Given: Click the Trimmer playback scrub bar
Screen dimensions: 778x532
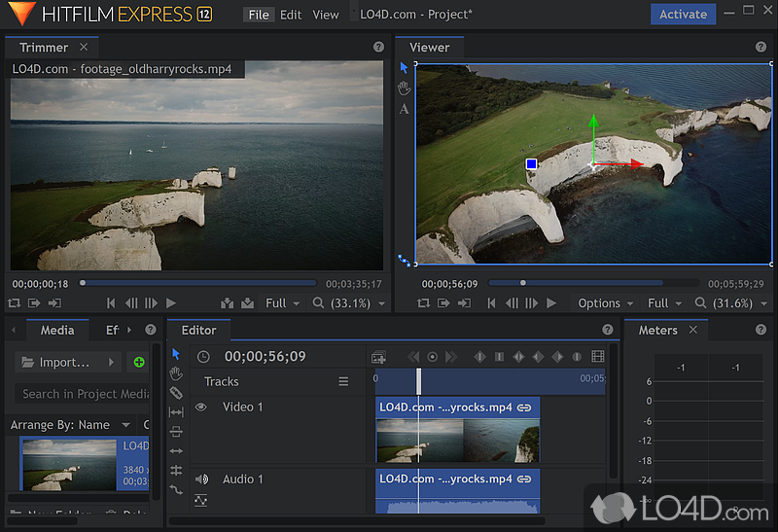Looking at the screenshot, I should [x=198, y=283].
